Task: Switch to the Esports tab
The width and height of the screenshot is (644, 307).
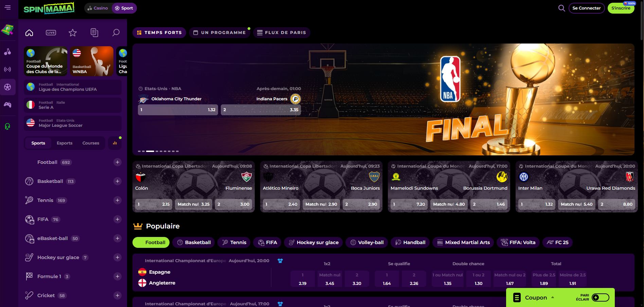Action: point(65,143)
